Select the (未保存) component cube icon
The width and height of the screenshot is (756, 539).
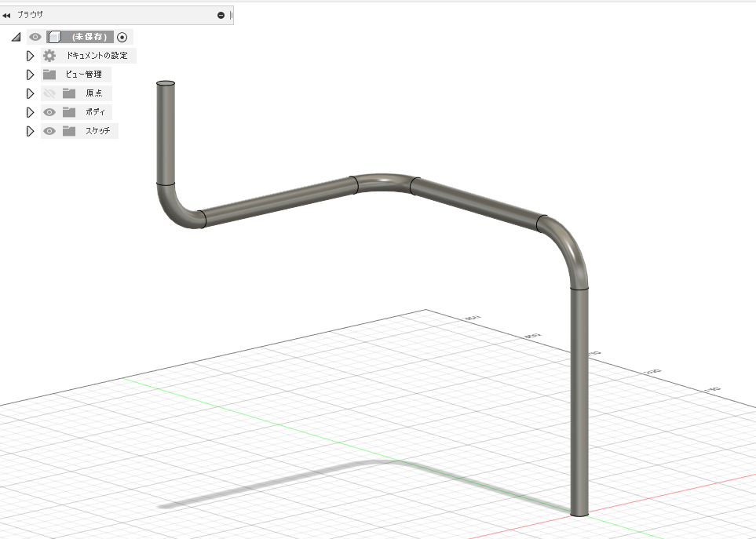(x=55, y=37)
